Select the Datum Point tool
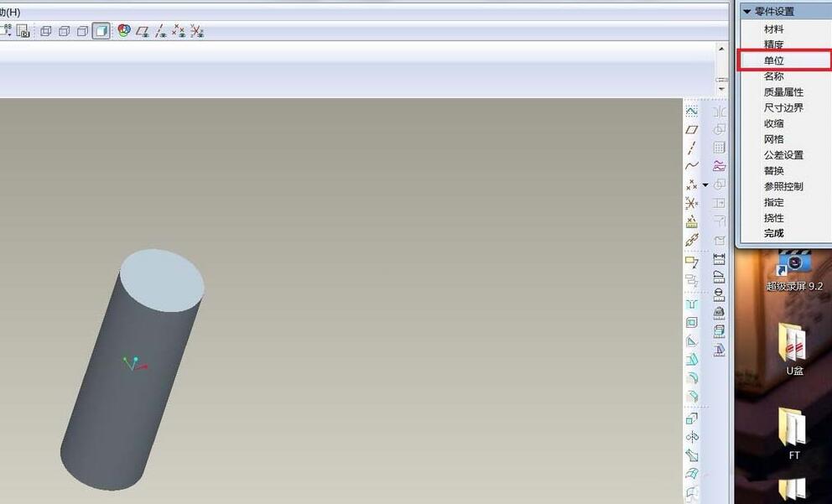832x504 pixels. coord(691,184)
